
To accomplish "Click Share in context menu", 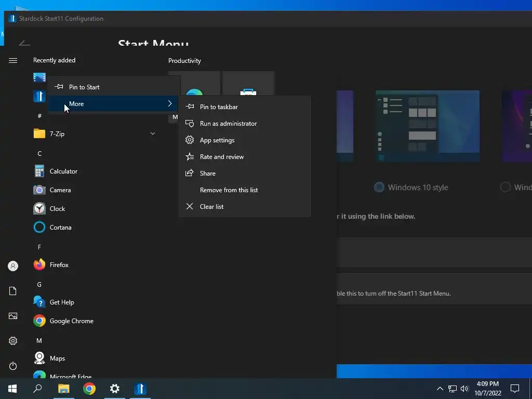I will [x=245, y=174].
